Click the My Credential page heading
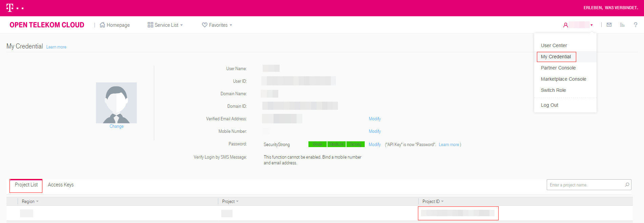Screen dimensions: 644x223 (25, 46)
